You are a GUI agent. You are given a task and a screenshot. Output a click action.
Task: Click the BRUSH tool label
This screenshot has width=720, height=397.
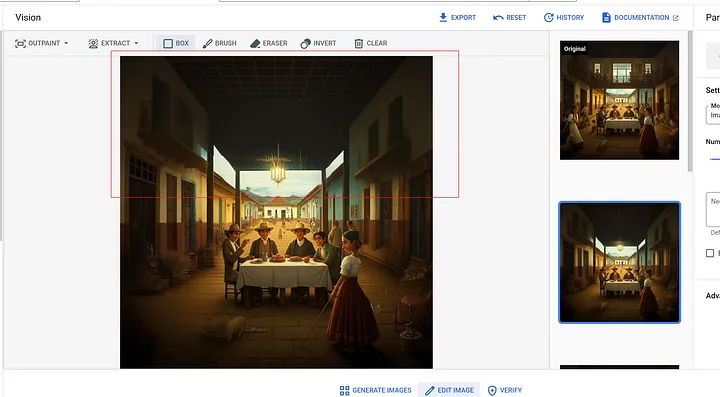coord(225,43)
